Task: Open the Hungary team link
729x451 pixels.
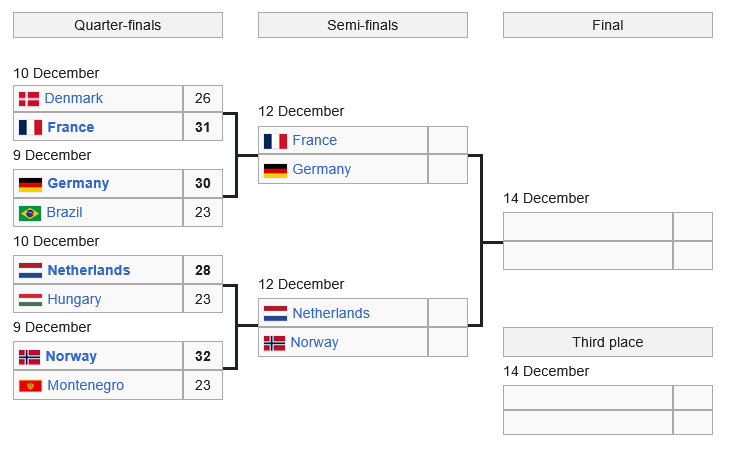Action: click(x=73, y=299)
